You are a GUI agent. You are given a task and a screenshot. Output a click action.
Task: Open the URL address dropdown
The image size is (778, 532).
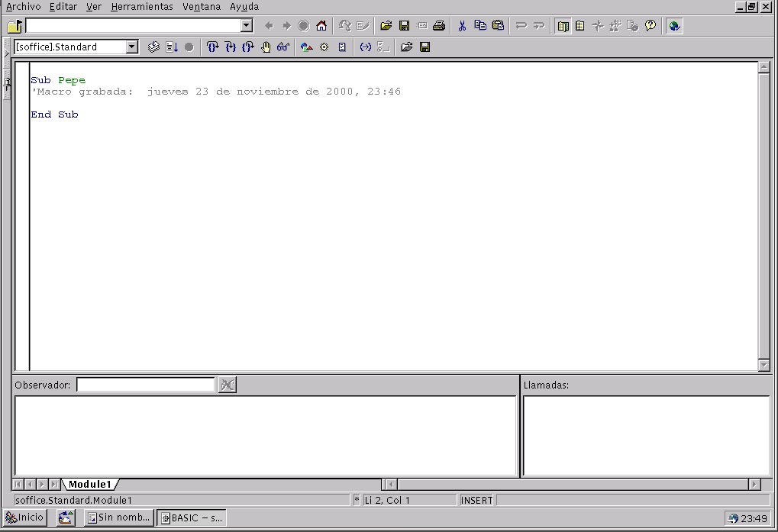tap(246, 26)
